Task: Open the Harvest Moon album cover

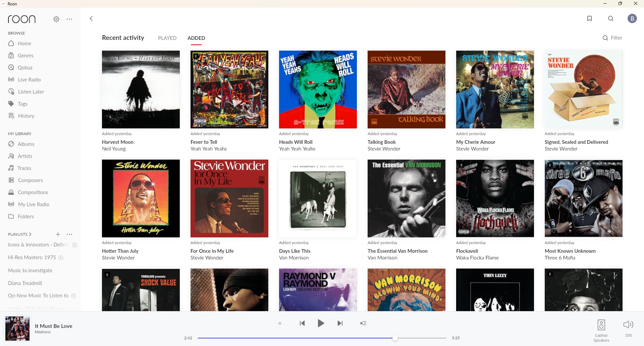Action: (x=141, y=90)
